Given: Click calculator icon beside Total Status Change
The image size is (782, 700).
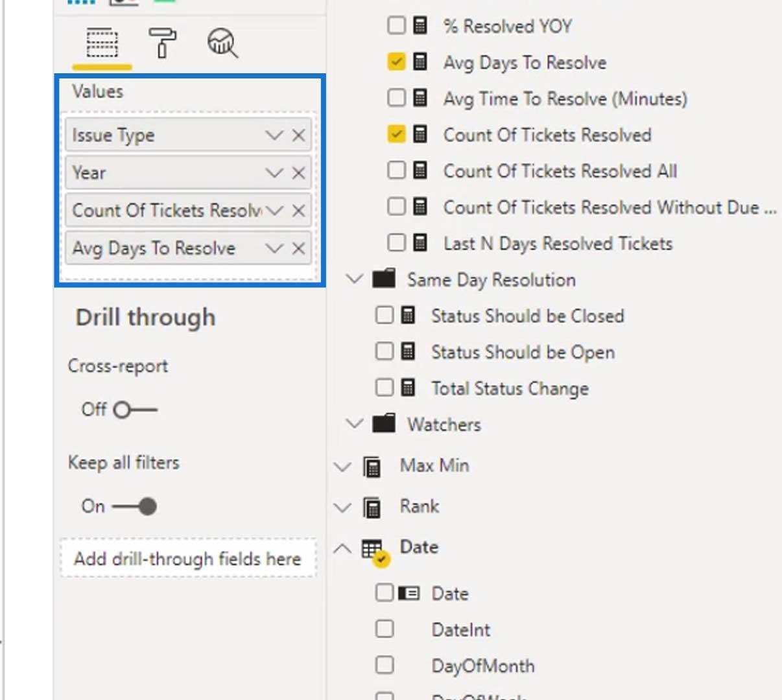Looking at the screenshot, I should (408, 388).
